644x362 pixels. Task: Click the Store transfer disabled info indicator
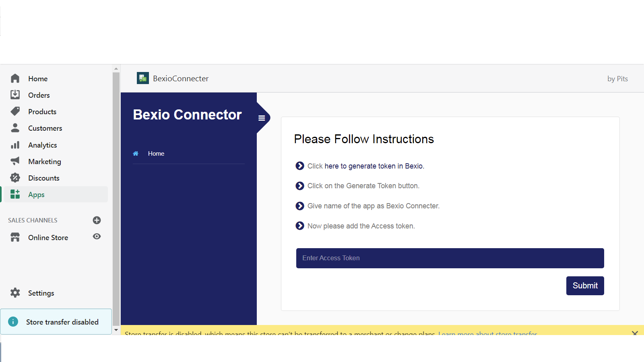[x=13, y=322]
